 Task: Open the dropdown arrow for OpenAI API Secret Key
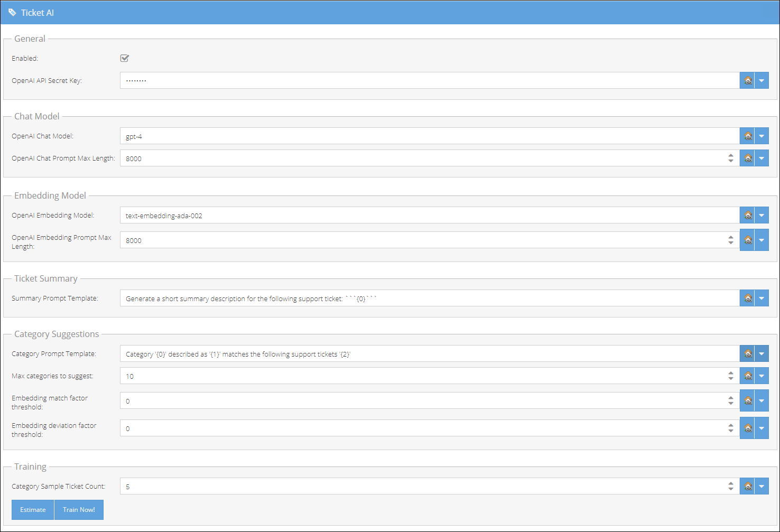click(x=762, y=80)
